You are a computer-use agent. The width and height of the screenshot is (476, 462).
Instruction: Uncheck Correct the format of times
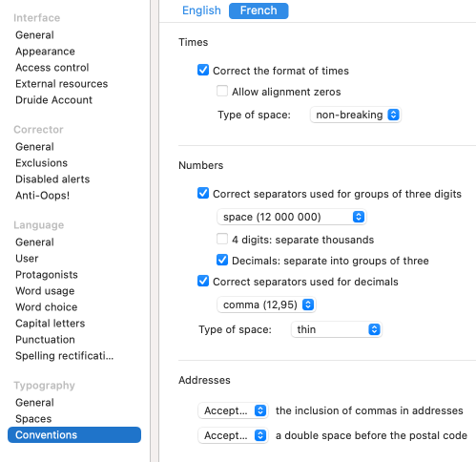[x=203, y=70]
